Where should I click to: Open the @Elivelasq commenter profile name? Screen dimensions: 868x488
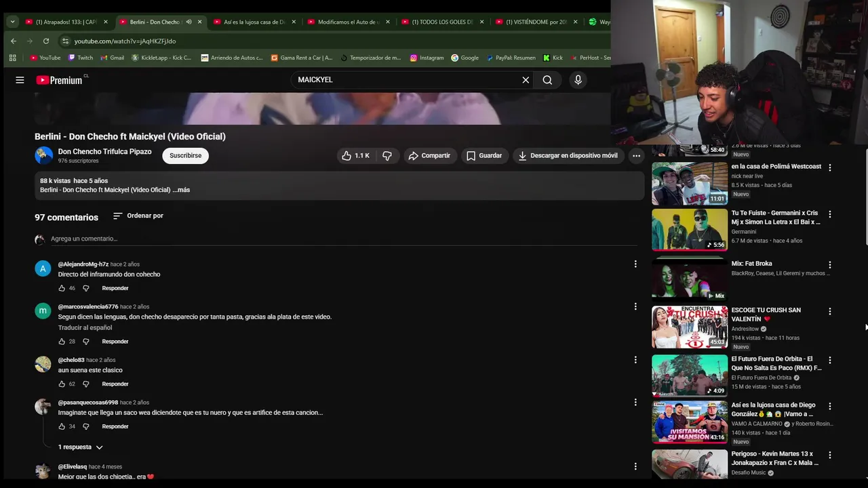tap(72, 467)
